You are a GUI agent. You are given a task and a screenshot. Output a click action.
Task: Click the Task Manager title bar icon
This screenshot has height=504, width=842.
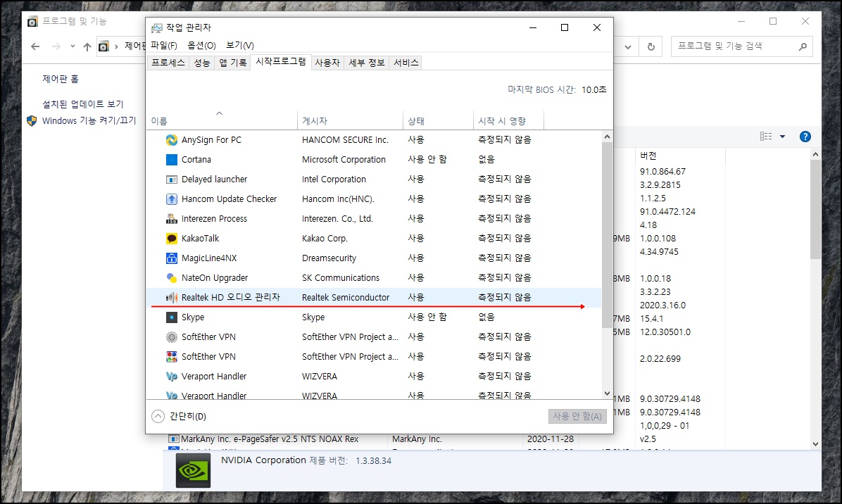157,28
